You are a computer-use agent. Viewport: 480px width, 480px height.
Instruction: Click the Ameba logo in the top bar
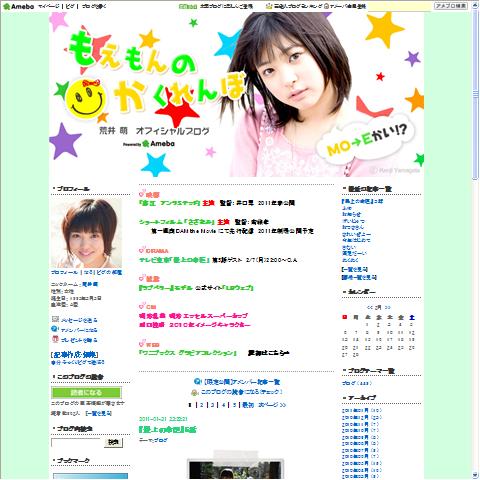[19, 6]
